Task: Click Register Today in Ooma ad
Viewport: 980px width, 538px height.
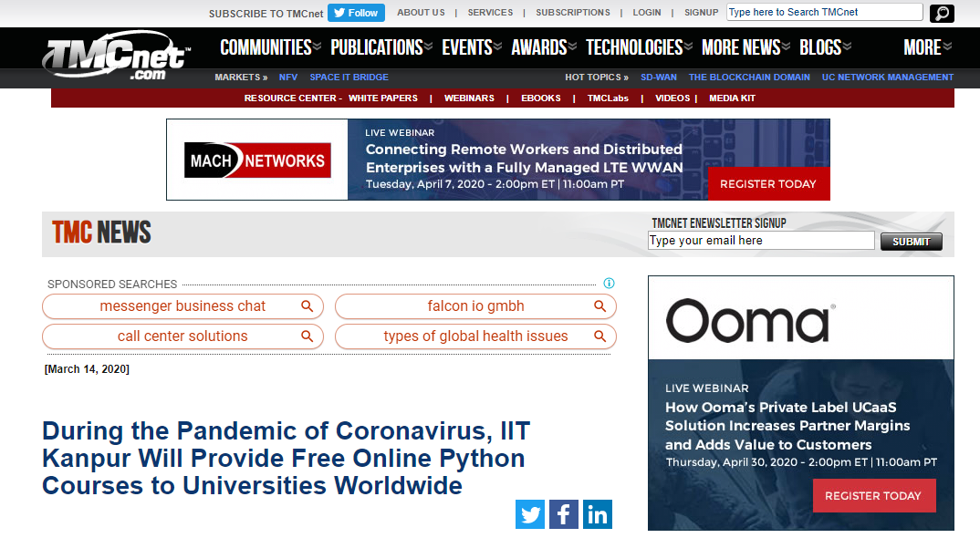Action: 874,495
